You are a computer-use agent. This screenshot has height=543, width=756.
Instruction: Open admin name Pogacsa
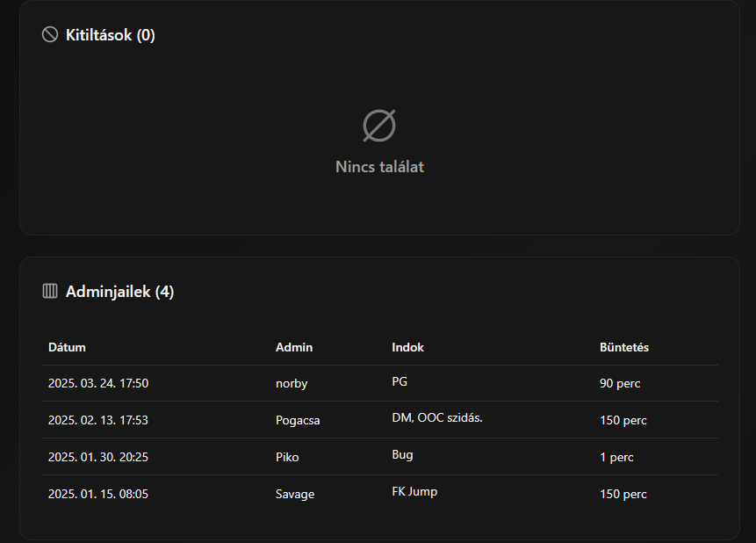[x=298, y=421]
